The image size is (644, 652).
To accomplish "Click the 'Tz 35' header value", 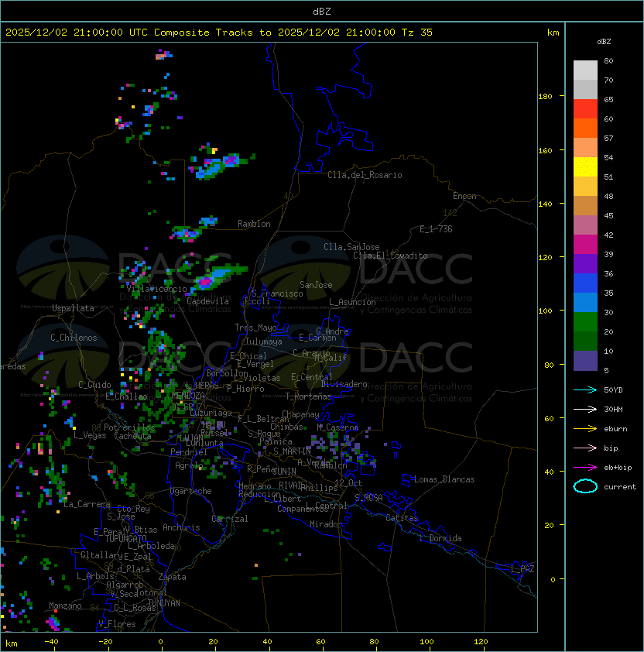I will (x=417, y=33).
